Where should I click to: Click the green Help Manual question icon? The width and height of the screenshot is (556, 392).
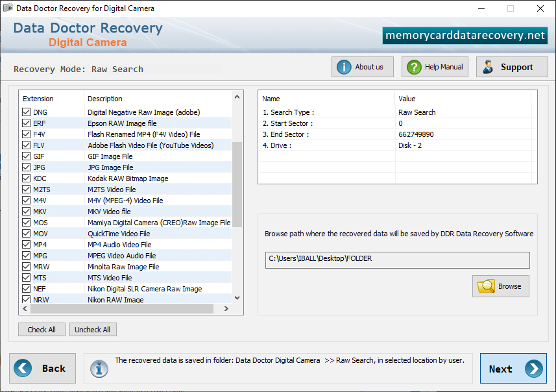point(414,67)
